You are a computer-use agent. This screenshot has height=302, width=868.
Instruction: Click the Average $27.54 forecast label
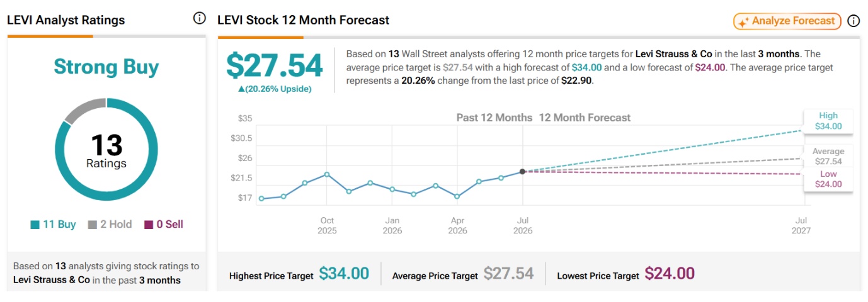pos(828,157)
